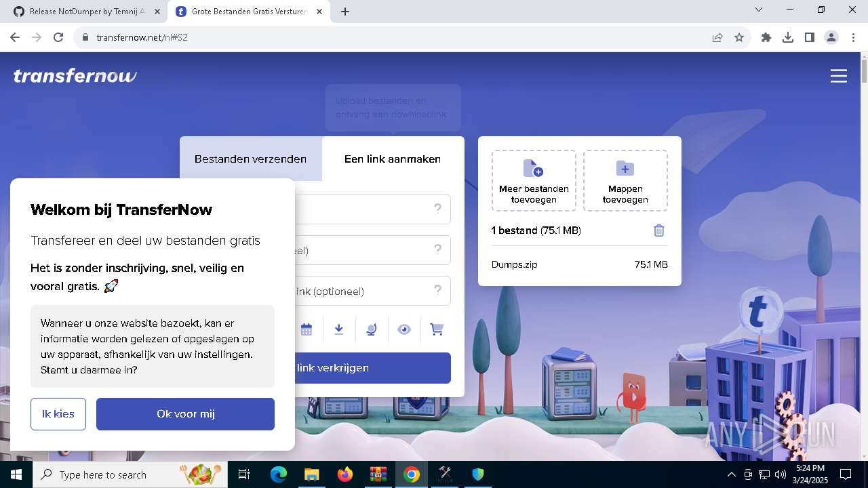Open Chrome three-dot menu
This screenshot has width=868, height=488.
[853, 37]
